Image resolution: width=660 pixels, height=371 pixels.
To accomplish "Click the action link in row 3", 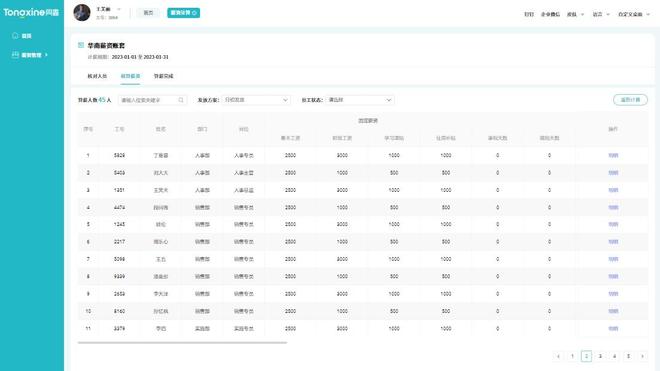I will (x=613, y=190).
